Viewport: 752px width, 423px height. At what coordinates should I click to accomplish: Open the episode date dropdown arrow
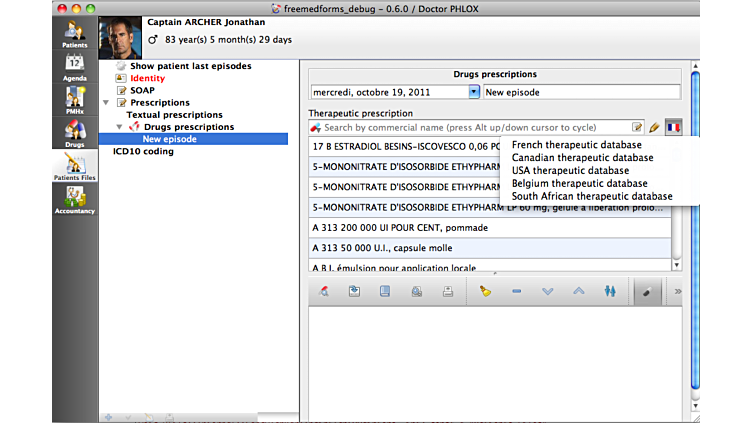[x=474, y=91]
